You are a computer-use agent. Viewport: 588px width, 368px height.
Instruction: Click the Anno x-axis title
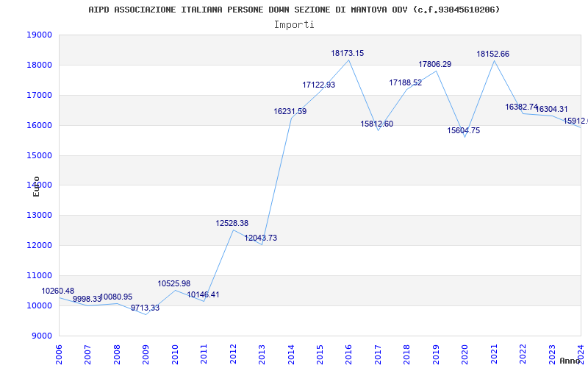570,361
